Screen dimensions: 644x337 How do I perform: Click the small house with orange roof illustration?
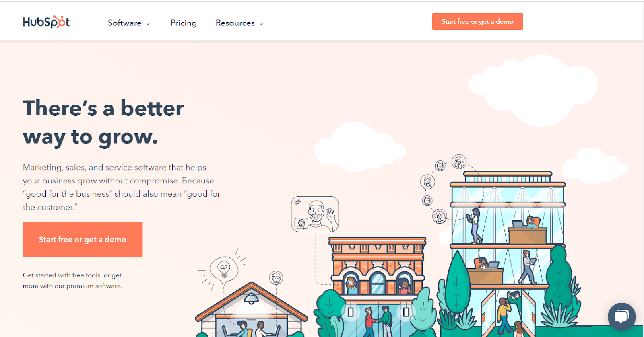pos(252,309)
